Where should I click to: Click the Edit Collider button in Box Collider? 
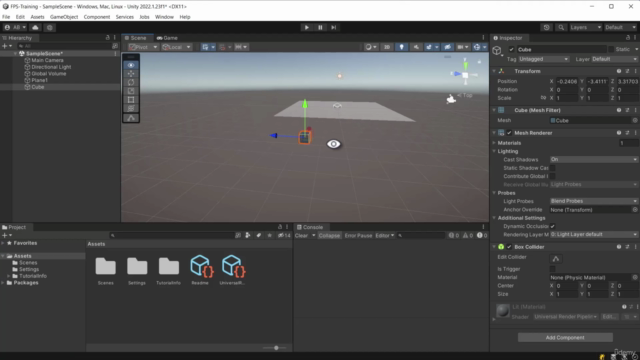[x=556, y=259]
